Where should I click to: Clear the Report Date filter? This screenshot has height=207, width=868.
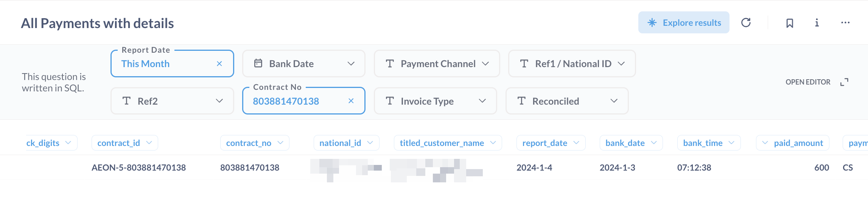click(x=219, y=64)
